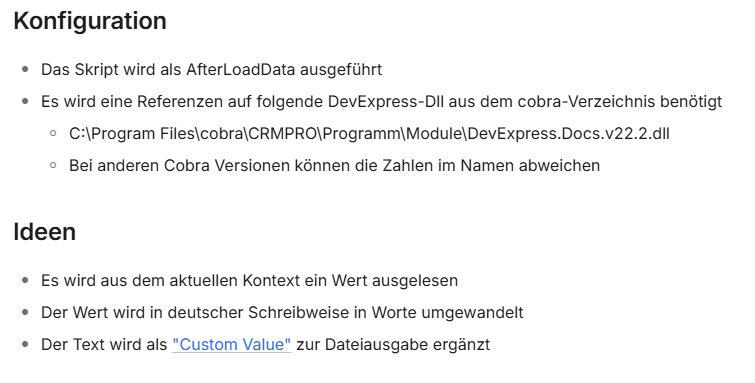The image size is (755, 383).
Task: Click the Konfiguration heading
Action: click(x=90, y=21)
